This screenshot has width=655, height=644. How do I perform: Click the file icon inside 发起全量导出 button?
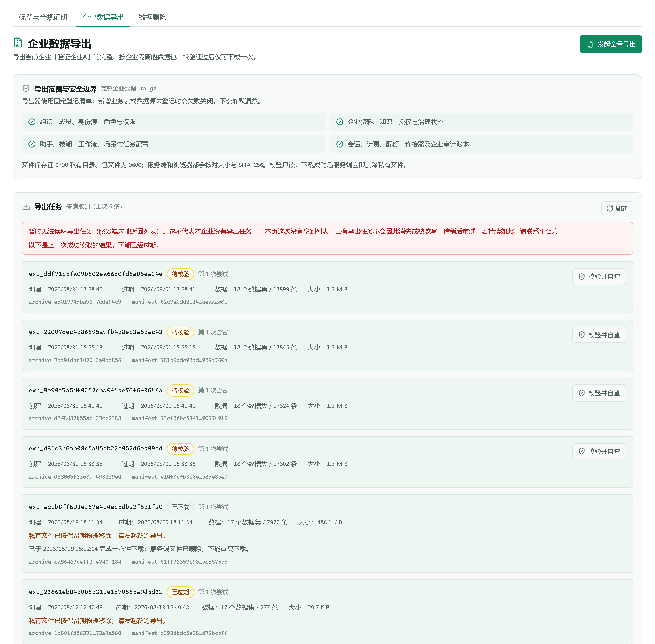click(589, 44)
